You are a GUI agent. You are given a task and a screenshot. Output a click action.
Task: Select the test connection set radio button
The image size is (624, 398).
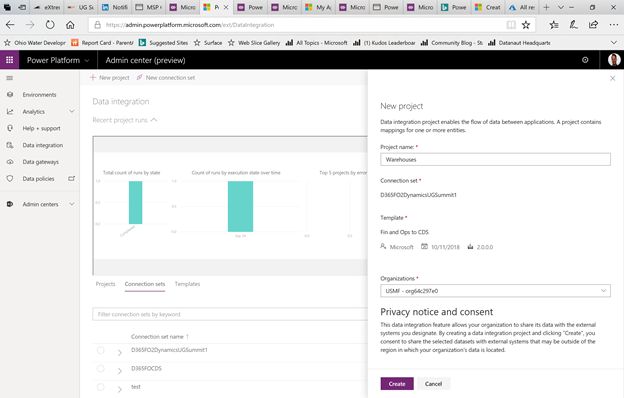coord(101,387)
